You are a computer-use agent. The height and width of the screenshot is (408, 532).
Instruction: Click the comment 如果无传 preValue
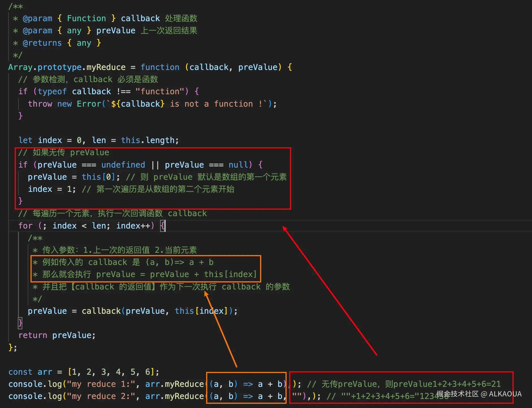[64, 152]
